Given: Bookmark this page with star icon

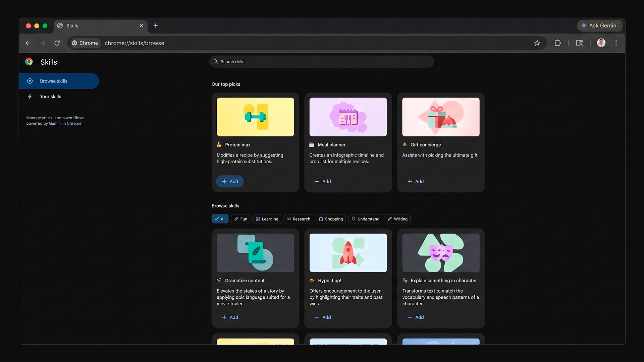Looking at the screenshot, I should tap(537, 43).
